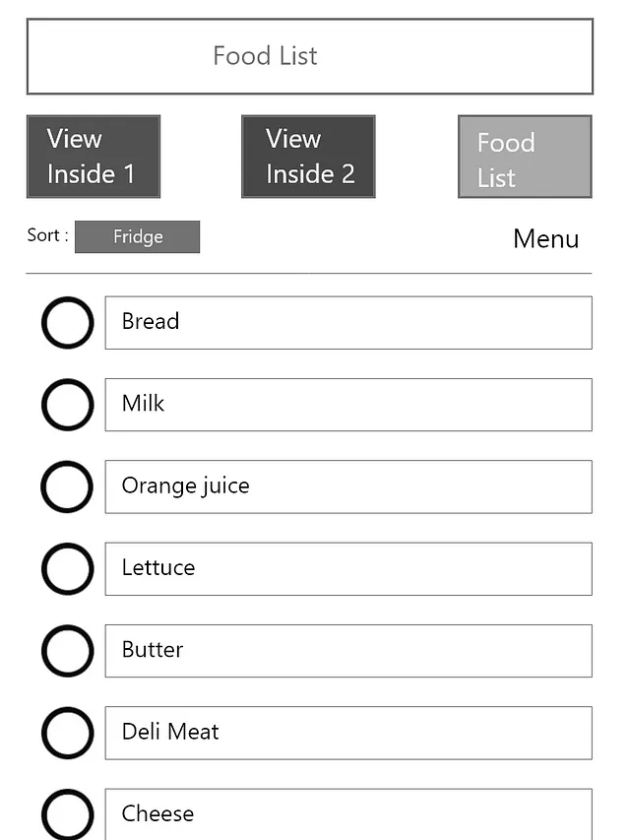The height and width of the screenshot is (840, 630).
Task: Click the Bread text field
Action: [348, 322]
